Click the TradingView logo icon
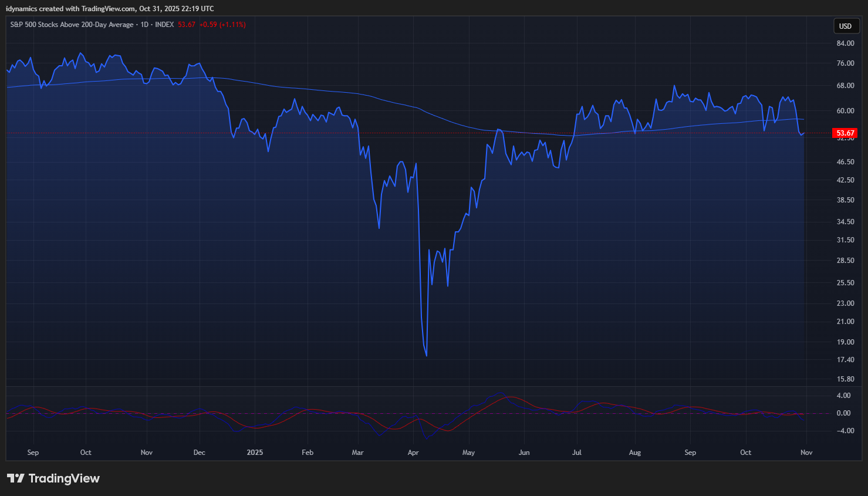868x496 pixels. (x=16, y=478)
